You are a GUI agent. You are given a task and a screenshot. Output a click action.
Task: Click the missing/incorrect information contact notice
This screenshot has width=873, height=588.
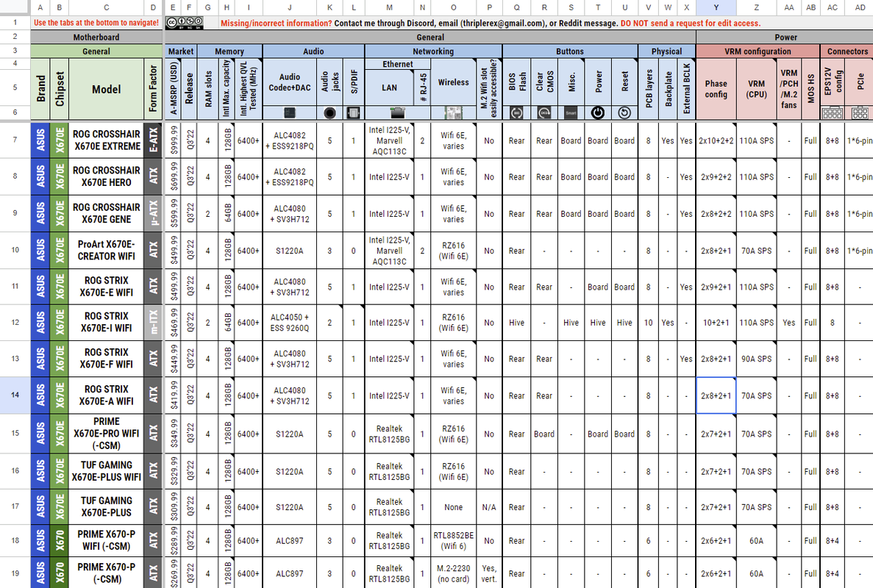click(x=490, y=24)
